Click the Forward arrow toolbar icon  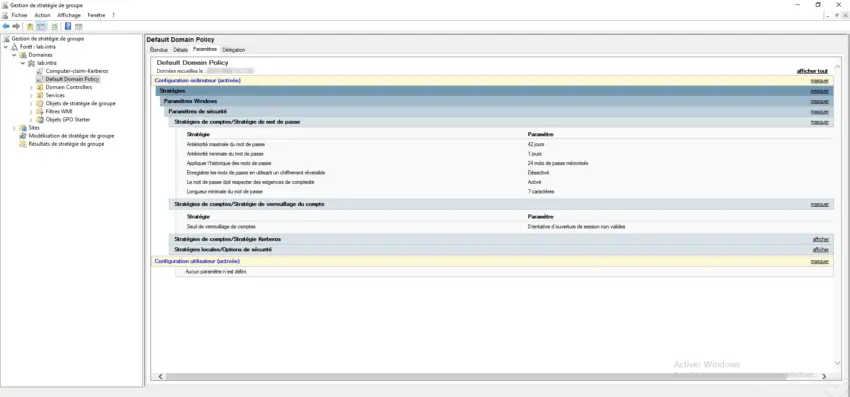16,26
